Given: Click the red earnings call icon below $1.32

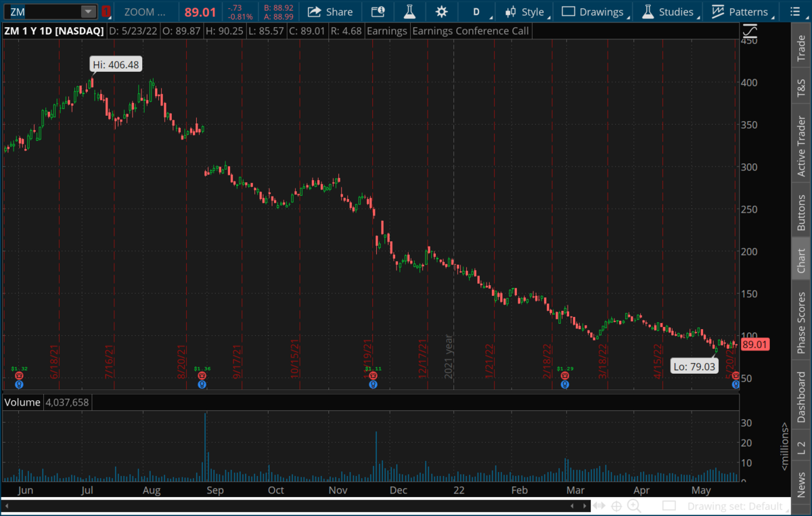Looking at the screenshot, I should [x=19, y=376].
